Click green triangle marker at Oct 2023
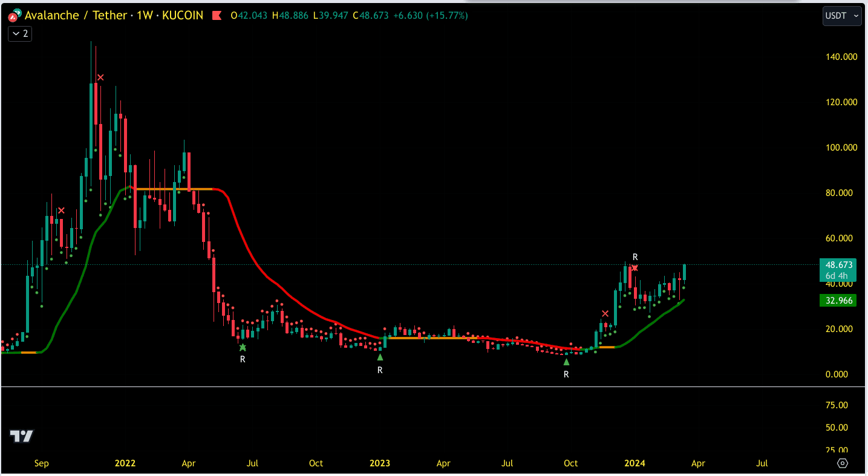Screen dimensions: 868x476 pyautogui.click(x=566, y=362)
